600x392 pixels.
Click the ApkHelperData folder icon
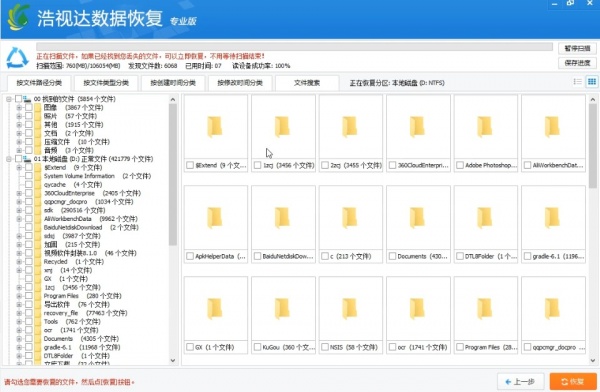point(215,217)
